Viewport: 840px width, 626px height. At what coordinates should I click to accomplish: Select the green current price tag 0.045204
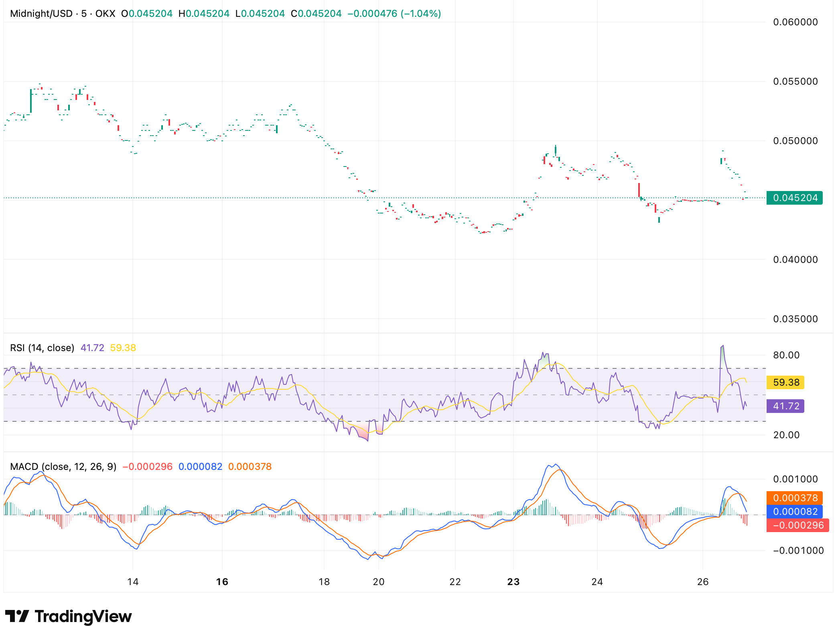(795, 197)
